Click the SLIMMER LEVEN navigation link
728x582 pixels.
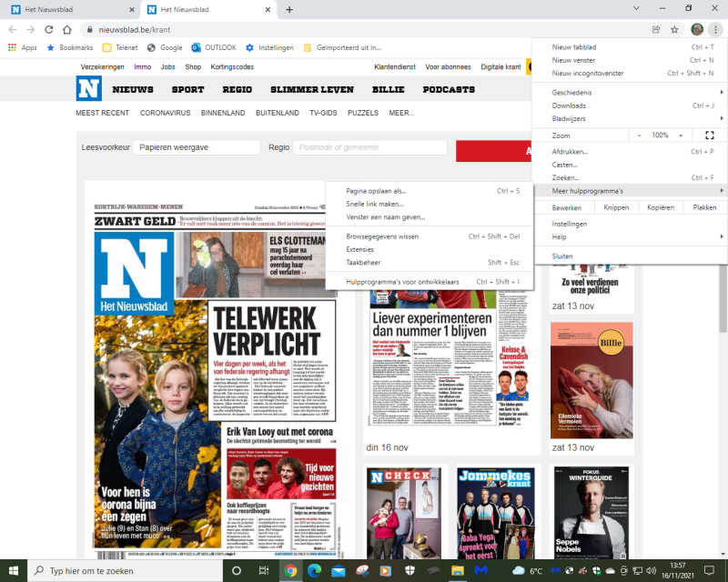(311, 90)
